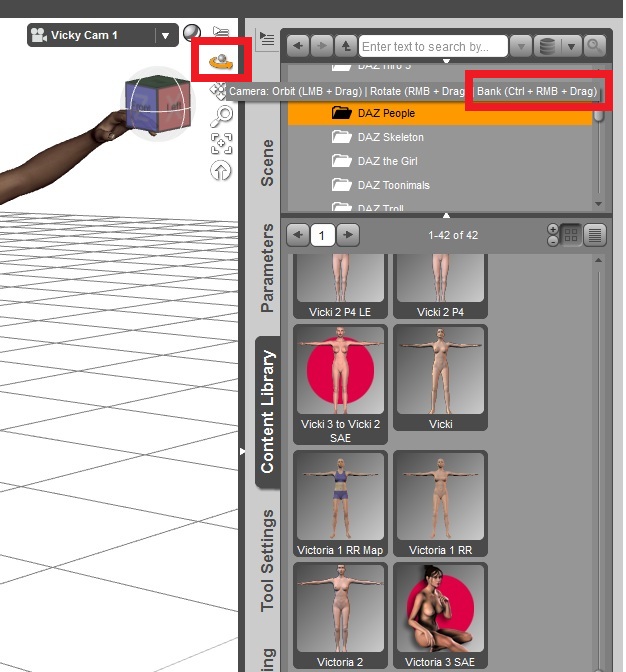Click the view cube in viewport
The width and height of the screenshot is (626, 672).
(158, 104)
